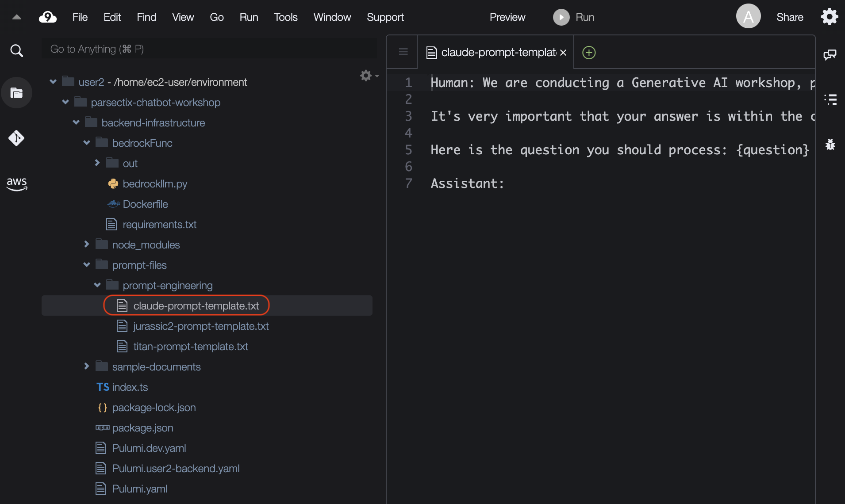Collapse the menu bar with up arrow
Screen dimensions: 845x504
(17, 17)
